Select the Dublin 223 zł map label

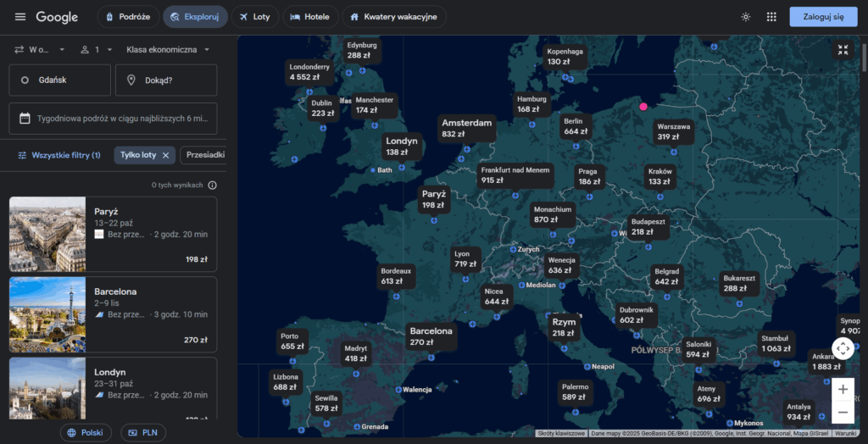(x=322, y=108)
